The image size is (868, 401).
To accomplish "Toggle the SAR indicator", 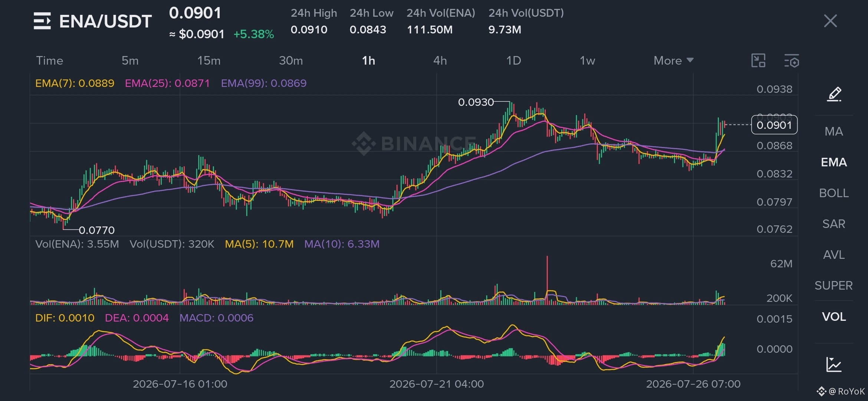I will click(x=834, y=224).
